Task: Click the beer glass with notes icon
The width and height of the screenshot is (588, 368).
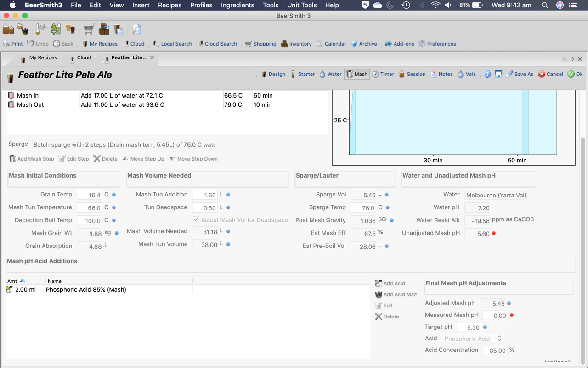Action: (x=119, y=29)
